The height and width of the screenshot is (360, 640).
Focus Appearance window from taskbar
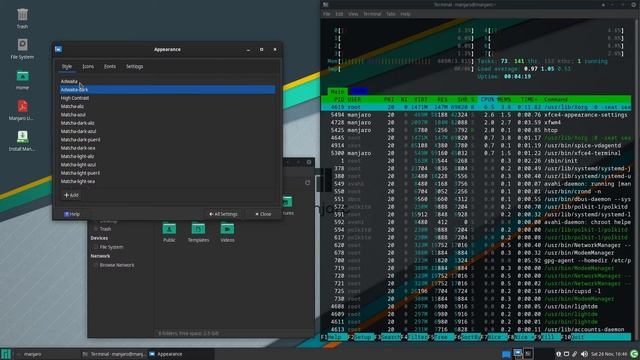pos(180,354)
